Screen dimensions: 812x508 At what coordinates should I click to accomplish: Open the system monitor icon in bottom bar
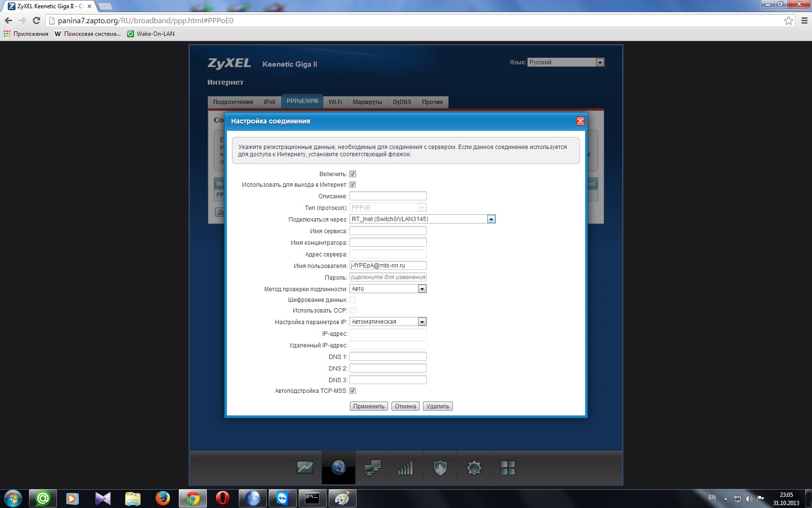(304, 468)
